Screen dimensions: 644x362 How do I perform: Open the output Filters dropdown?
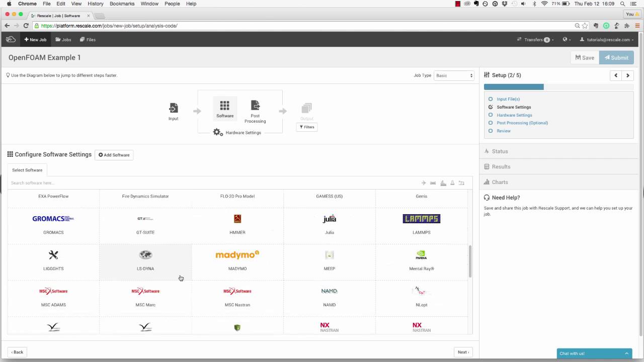point(307,127)
